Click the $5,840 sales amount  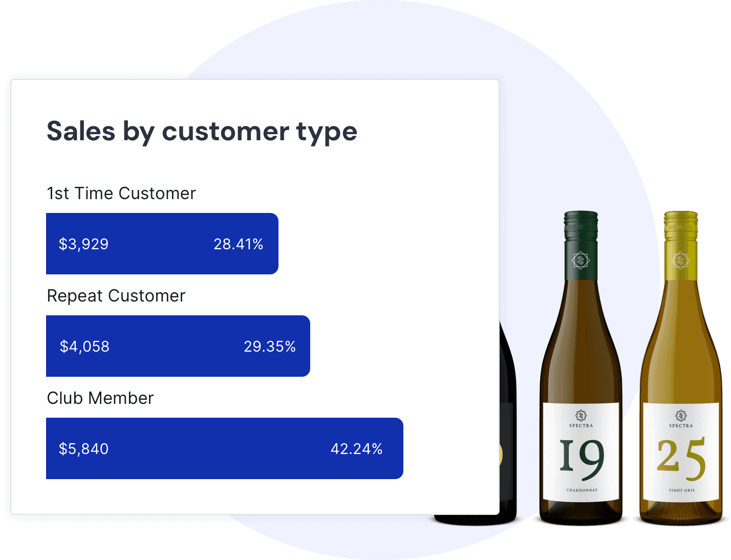coord(83,449)
